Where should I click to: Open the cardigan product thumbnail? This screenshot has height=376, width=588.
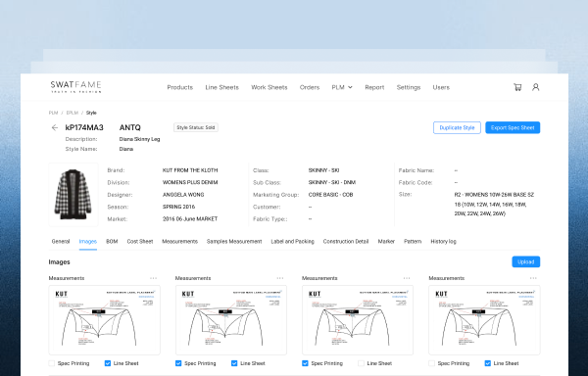pyautogui.click(x=73, y=195)
